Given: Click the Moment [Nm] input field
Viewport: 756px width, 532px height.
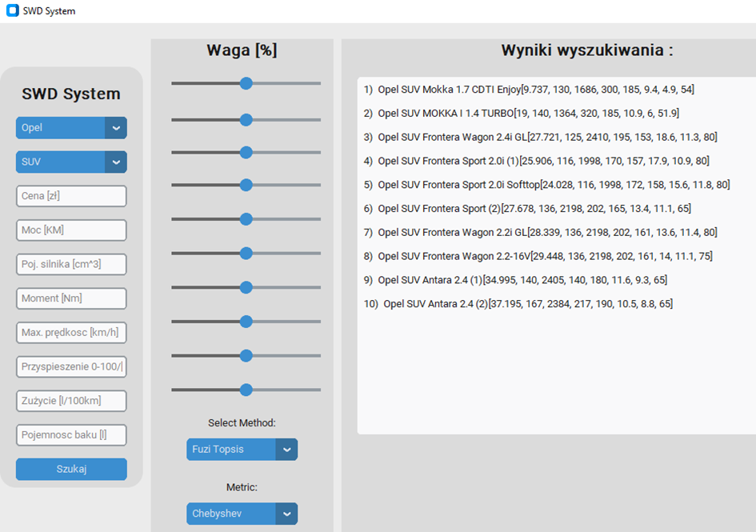Looking at the screenshot, I should (x=70, y=298).
